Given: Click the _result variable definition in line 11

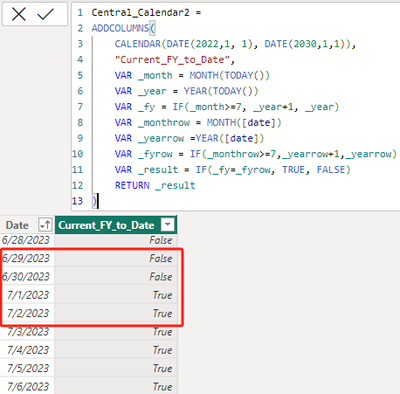Looking at the screenshot, I should [x=158, y=170].
